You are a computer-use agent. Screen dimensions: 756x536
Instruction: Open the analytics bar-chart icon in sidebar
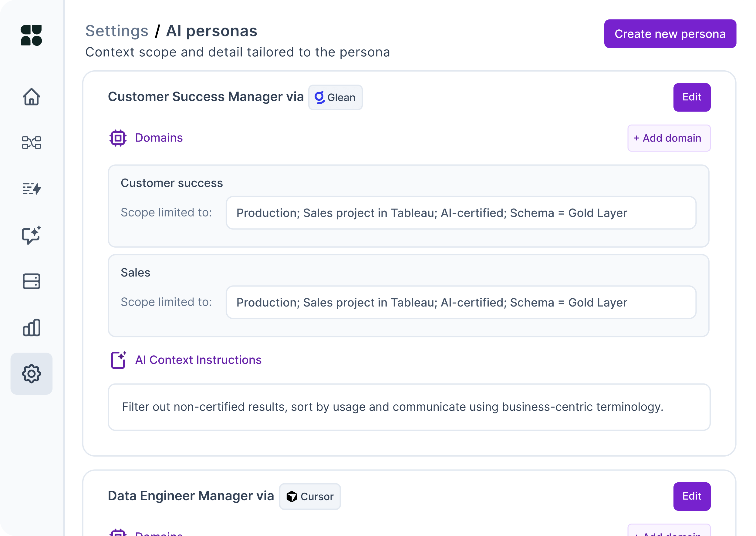31,328
